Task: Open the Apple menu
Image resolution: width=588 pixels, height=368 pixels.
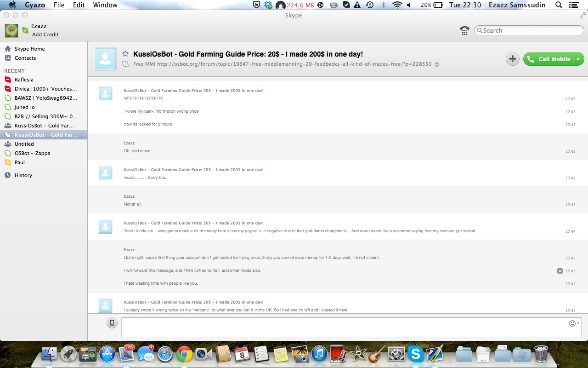Action: pos(12,5)
